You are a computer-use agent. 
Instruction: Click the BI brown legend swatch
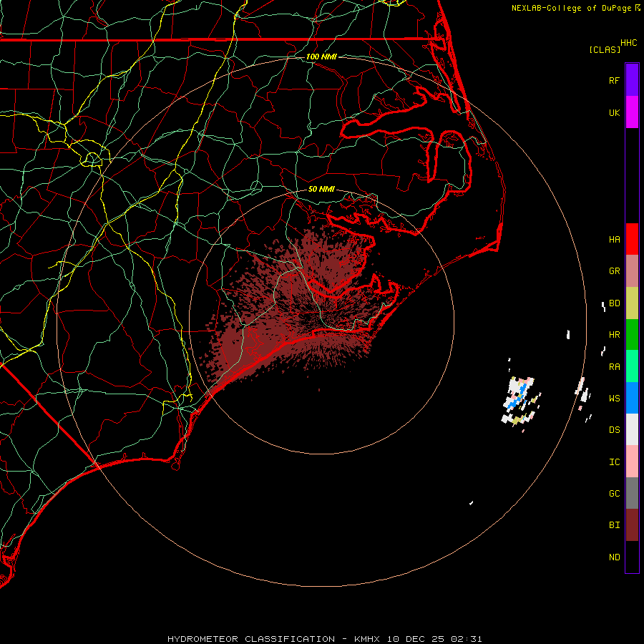pos(632,525)
